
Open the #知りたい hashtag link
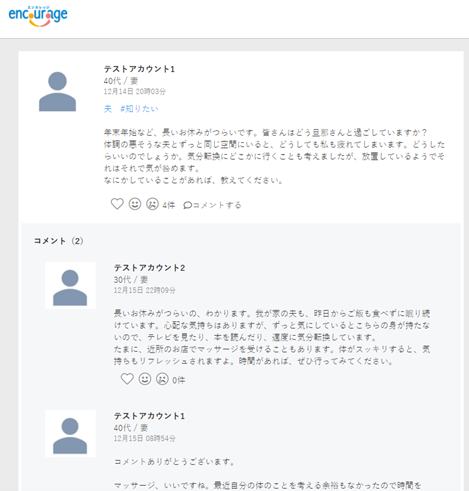tap(139, 109)
